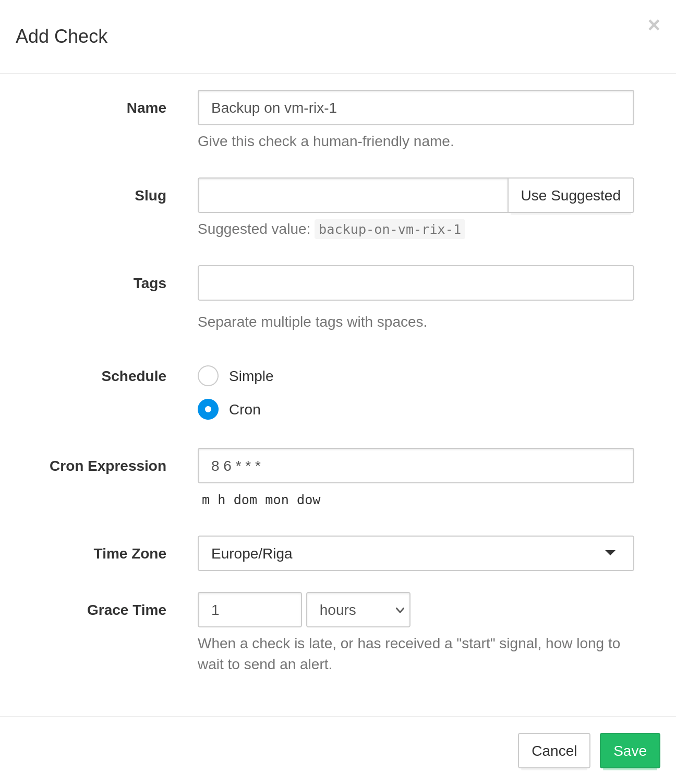Viewport: 676px width, 784px height.
Task: Click the close X on the Add Check dialog
Action: (654, 25)
